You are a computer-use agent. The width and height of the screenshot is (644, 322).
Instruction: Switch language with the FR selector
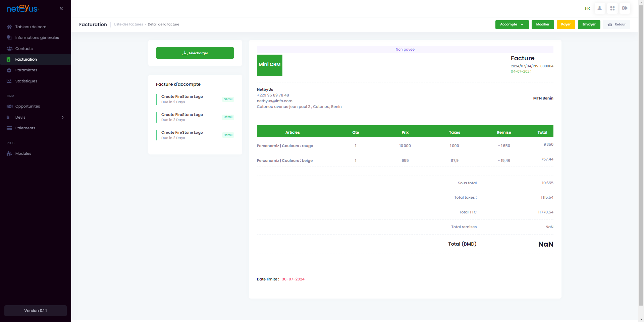587,8
